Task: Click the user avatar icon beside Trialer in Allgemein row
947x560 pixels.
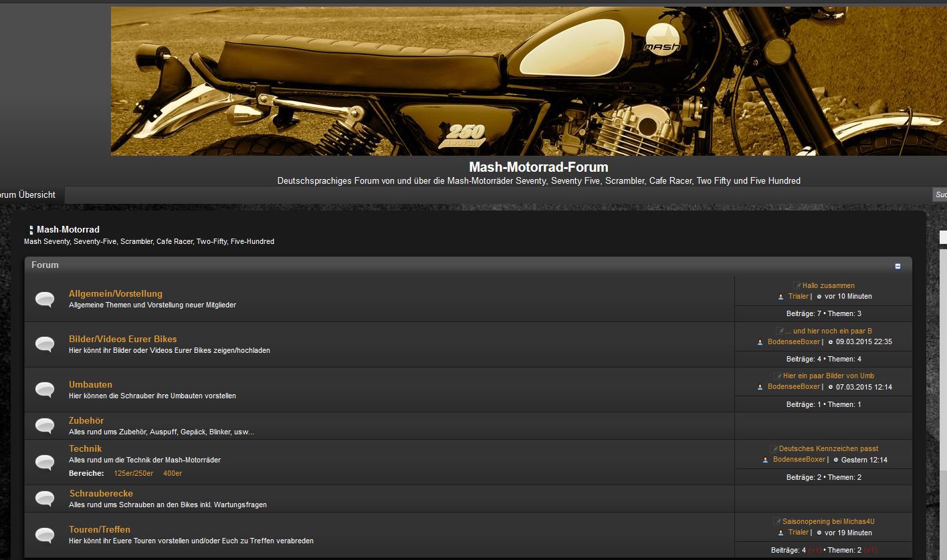Action: 780,297
